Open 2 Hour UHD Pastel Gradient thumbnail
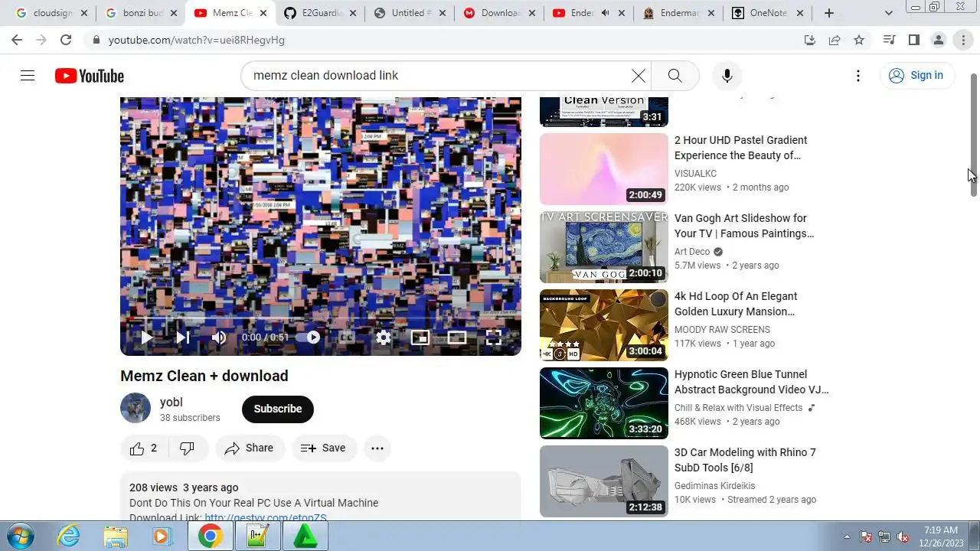The width and height of the screenshot is (980, 551). point(604,169)
